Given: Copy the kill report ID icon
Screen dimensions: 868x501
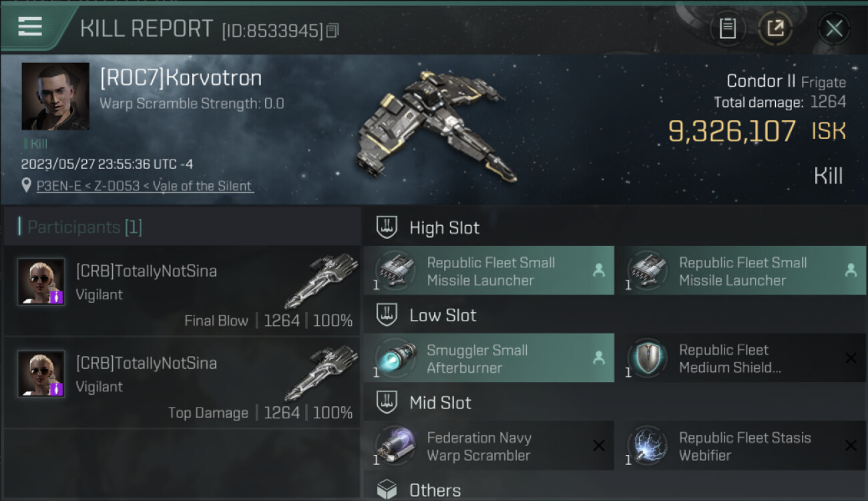Looking at the screenshot, I should click(333, 31).
